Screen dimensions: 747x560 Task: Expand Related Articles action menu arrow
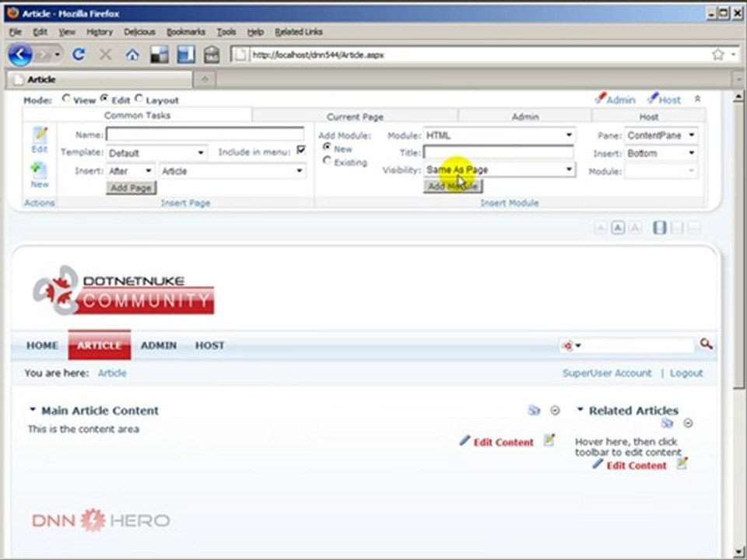pyautogui.click(x=580, y=409)
